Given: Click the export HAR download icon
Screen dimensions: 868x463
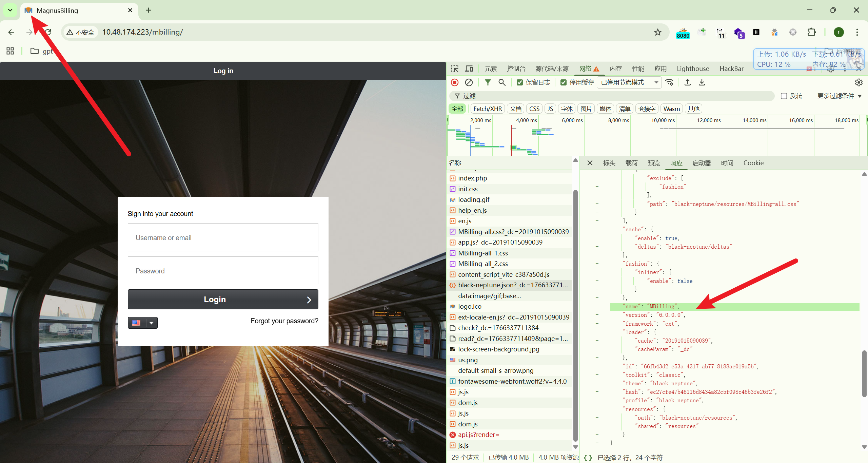Looking at the screenshot, I should coord(702,82).
